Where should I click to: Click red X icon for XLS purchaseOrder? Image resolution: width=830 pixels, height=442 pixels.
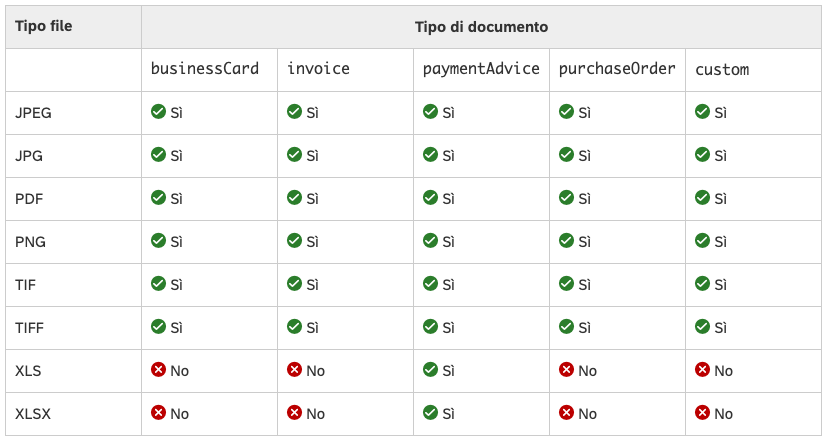click(566, 370)
